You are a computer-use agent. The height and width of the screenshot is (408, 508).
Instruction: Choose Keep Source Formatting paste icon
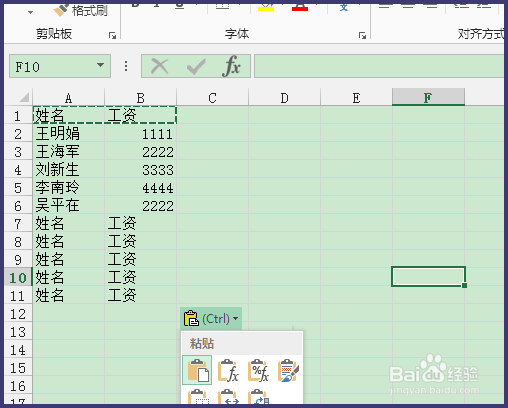click(x=289, y=370)
